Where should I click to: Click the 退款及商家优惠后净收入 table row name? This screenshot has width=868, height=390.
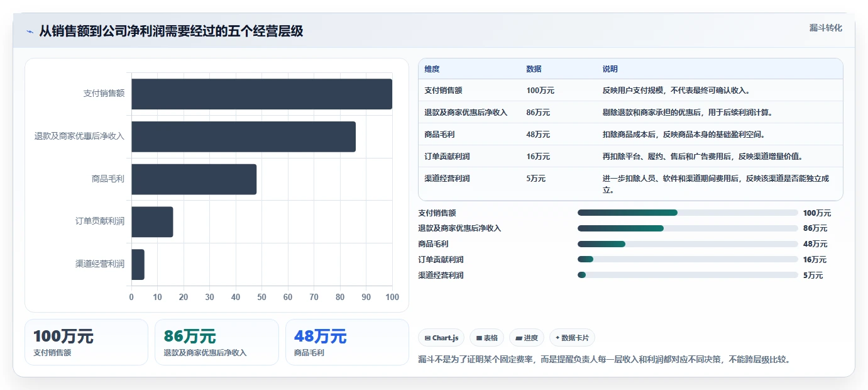[x=466, y=113]
